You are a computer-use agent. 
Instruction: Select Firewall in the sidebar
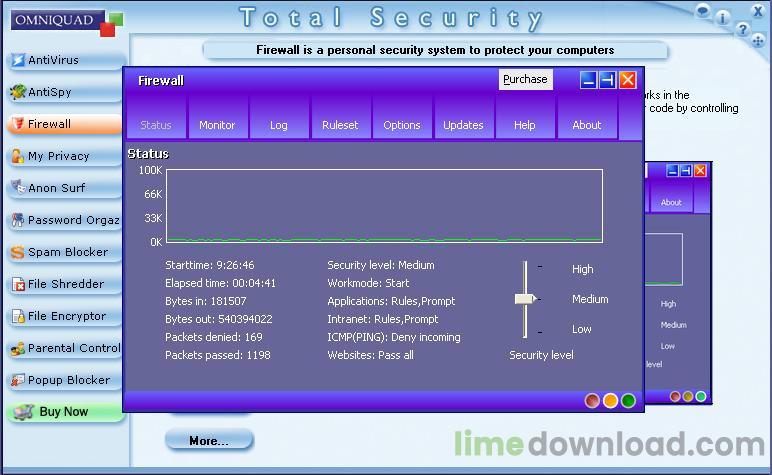click(65, 124)
